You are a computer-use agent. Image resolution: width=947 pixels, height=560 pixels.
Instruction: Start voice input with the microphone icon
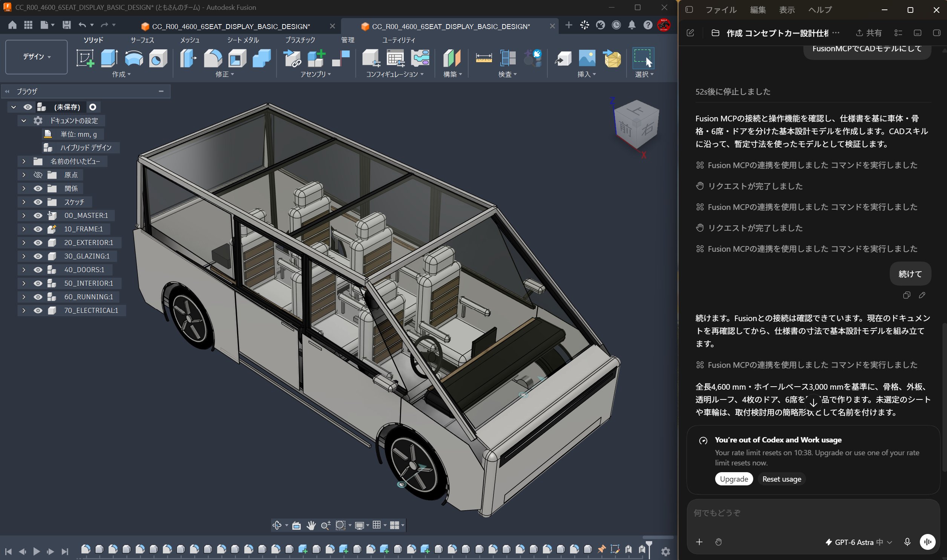click(x=907, y=542)
